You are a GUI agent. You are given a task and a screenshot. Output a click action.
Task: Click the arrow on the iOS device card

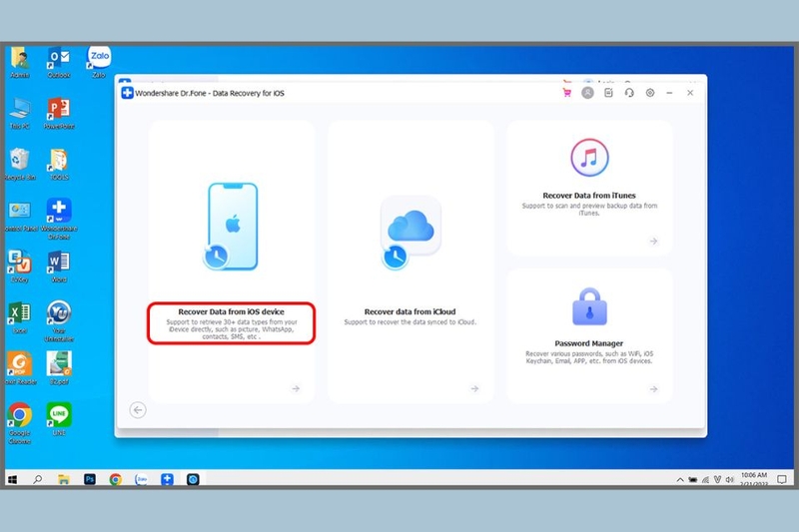coord(296,388)
